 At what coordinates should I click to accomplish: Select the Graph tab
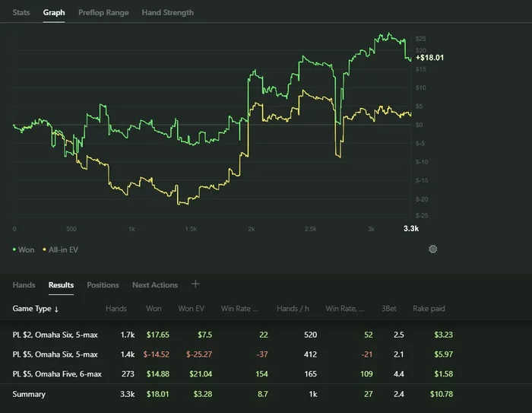(x=54, y=13)
